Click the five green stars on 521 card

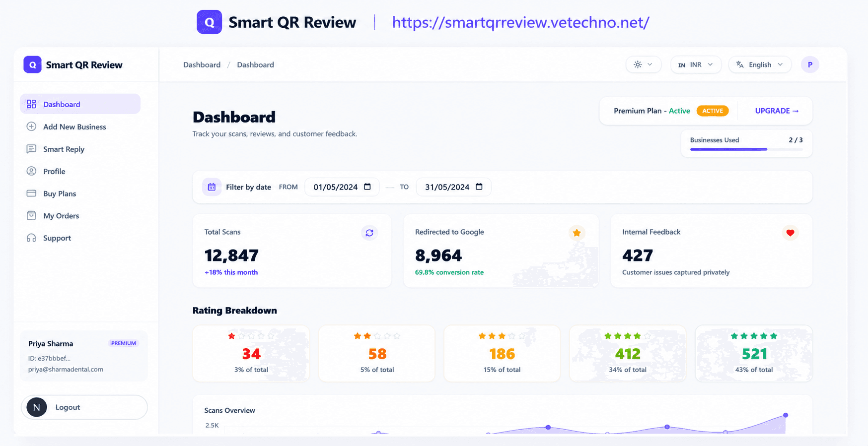(754, 336)
